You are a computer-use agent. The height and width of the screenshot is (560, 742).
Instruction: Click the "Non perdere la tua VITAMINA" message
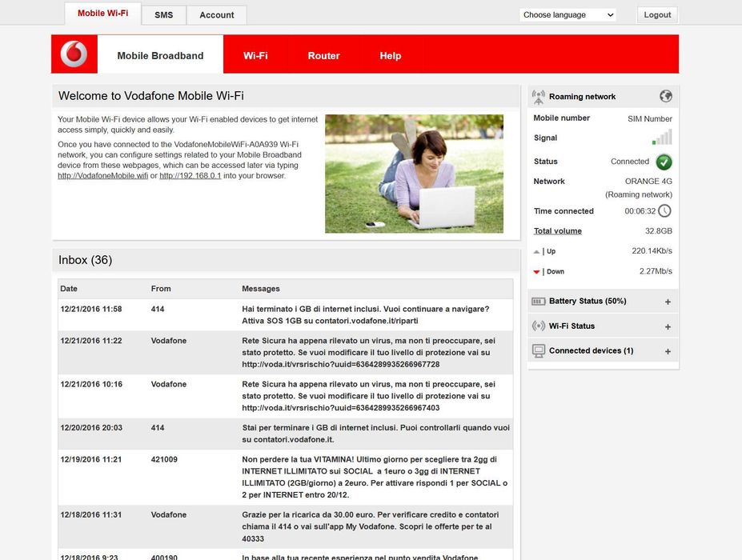click(375, 478)
